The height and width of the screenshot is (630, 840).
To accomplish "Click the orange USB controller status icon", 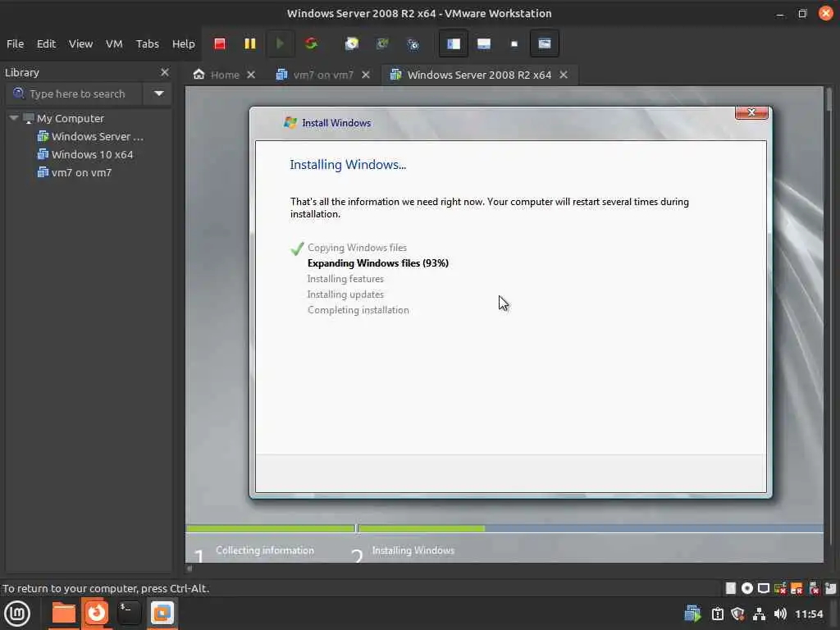I will 797,588.
